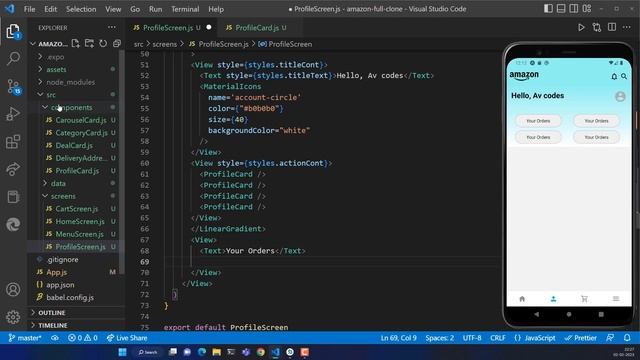Viewport: 640px width, 360px height.
Task: Click the master branch in status bar
Action: (x=25, y=338)
